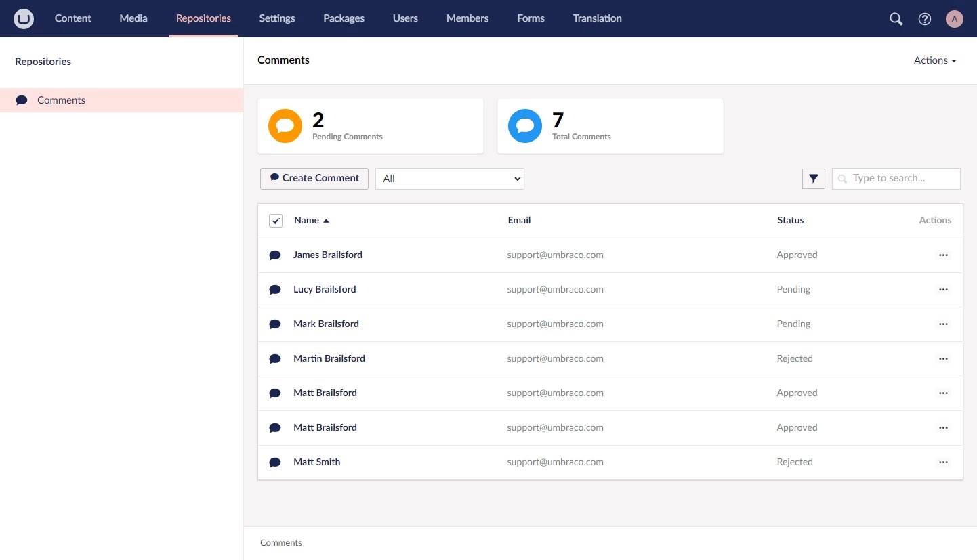Viewport: 977px width, 560px height.
Task: Open the actions ellipsis for Matt Smith's row
Action: (943, 462)
